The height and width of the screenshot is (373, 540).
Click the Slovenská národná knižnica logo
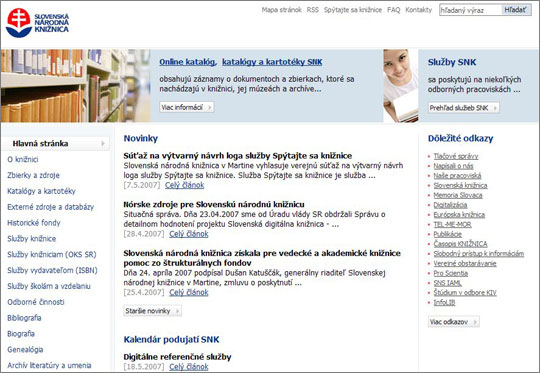[38, 23]
